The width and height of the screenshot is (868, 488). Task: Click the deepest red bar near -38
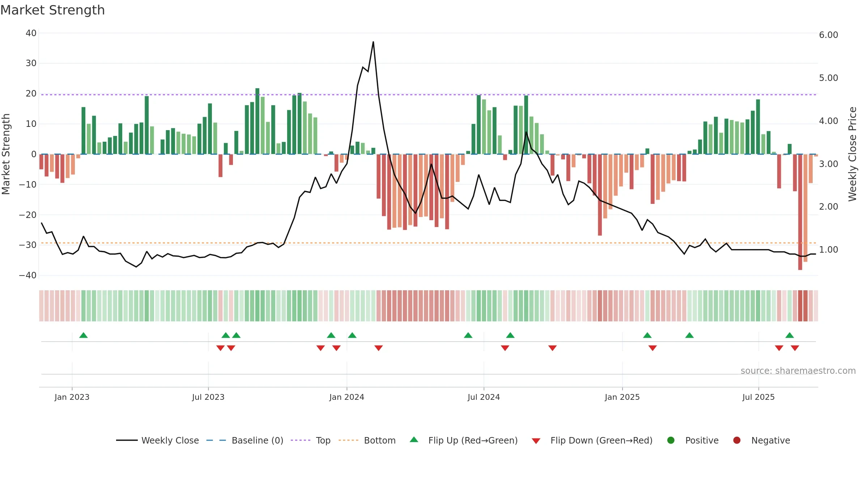(800, 212)
